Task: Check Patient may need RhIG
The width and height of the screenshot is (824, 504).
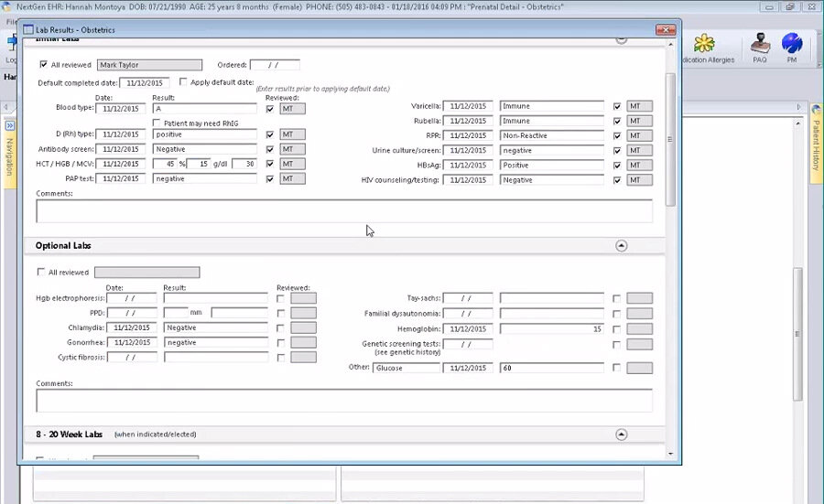Action: [157, 123]
